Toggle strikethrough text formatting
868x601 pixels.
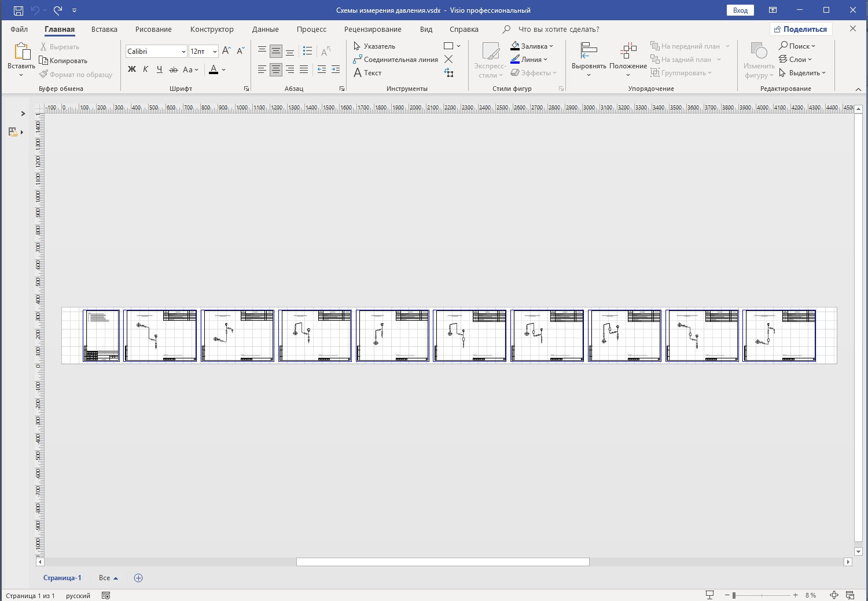click(173, 69)
